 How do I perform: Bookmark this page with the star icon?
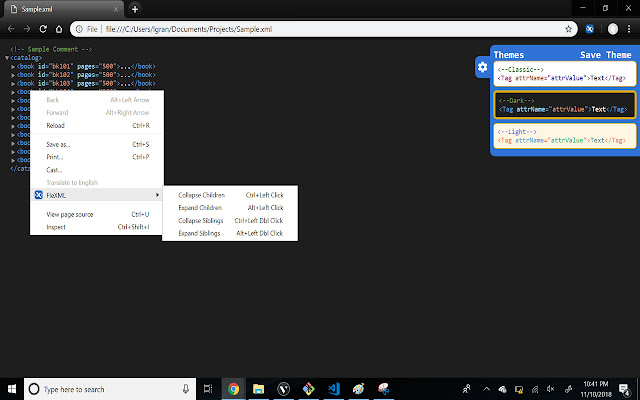568,29
